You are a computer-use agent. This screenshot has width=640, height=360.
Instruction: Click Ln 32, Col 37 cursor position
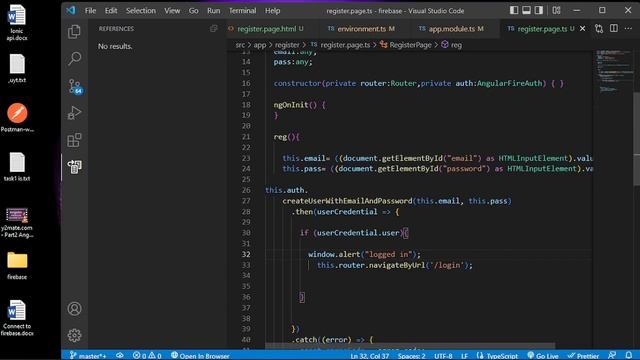[x=369, y=356]
